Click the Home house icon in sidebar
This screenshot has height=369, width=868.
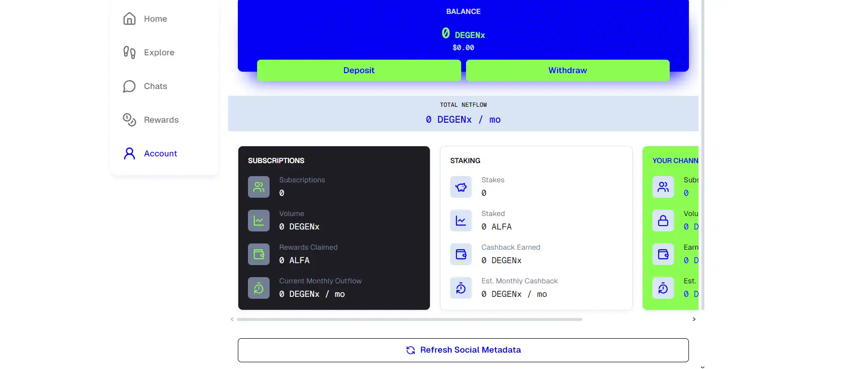(x=129, y=19)
